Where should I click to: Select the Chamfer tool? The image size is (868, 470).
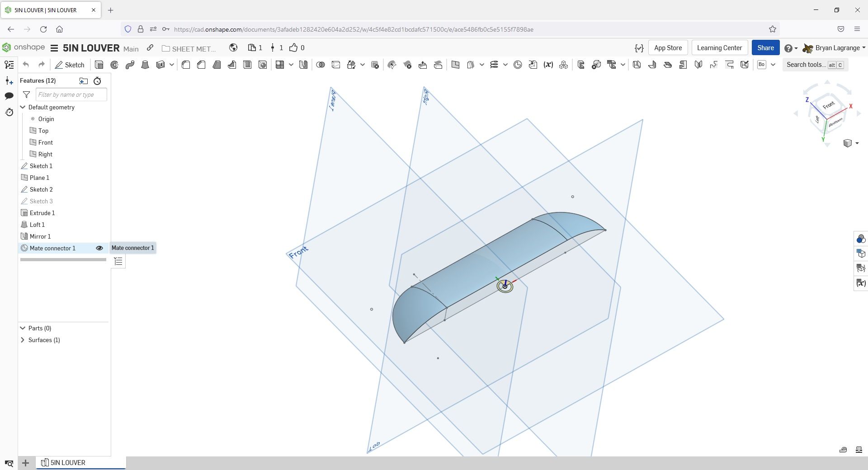coord(201,65)
